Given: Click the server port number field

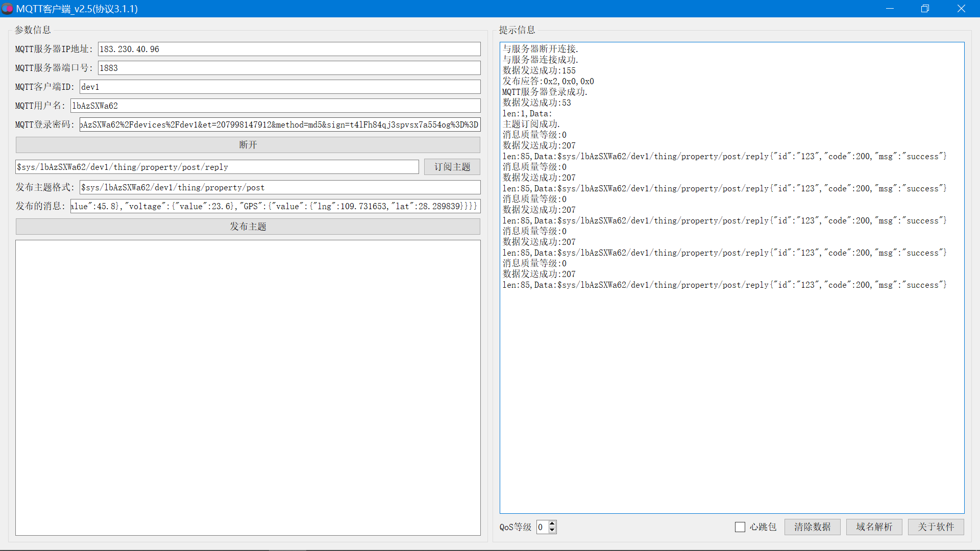Looking at the screenshot, I should pos(289,68).
